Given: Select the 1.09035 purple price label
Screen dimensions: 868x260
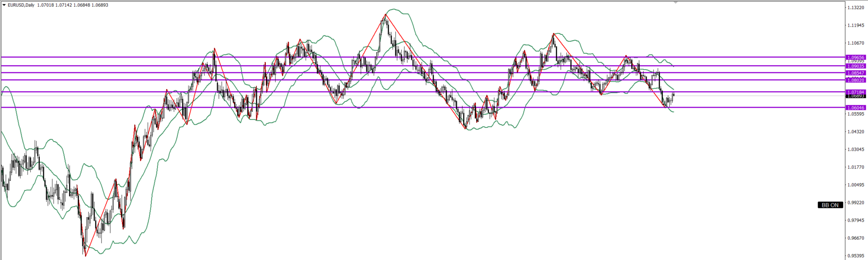Looking at the screenshot, I should pos(856,66).
